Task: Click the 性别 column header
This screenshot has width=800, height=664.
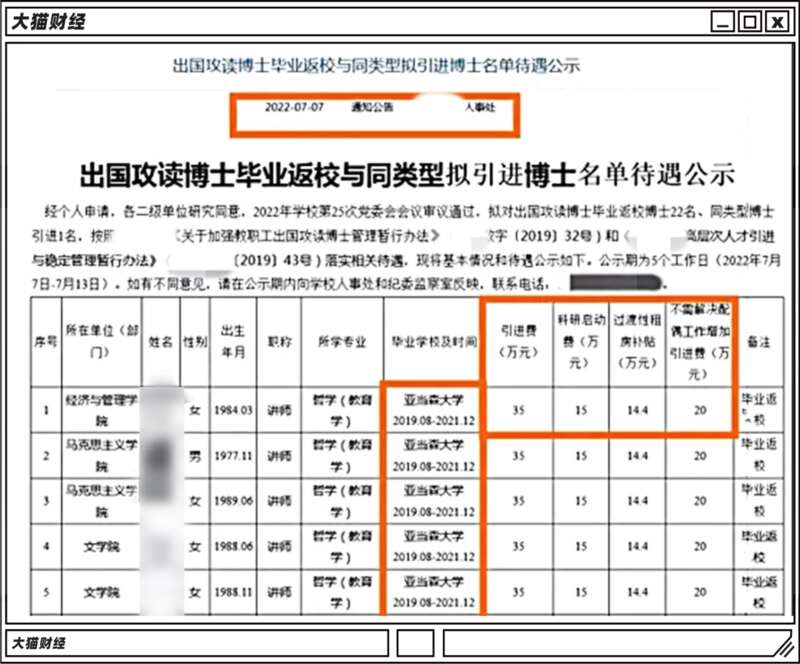Action: click(x=195, y=341)
